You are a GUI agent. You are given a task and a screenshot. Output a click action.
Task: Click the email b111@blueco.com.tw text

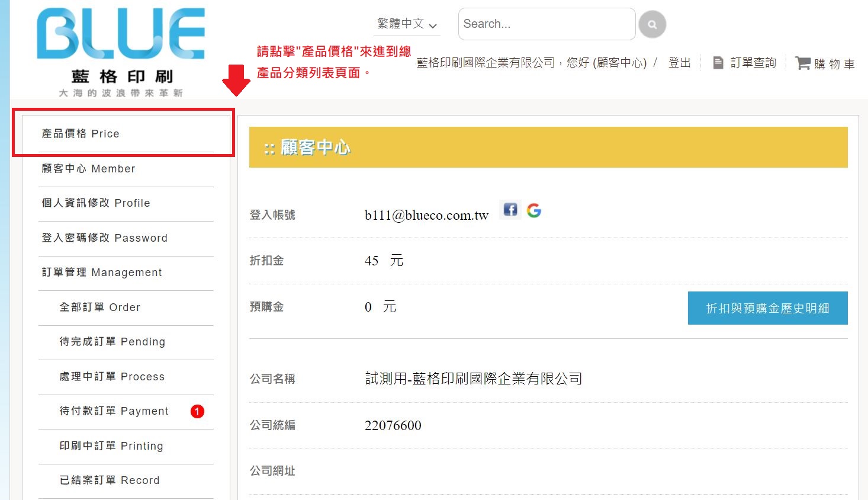click(426, 216)
